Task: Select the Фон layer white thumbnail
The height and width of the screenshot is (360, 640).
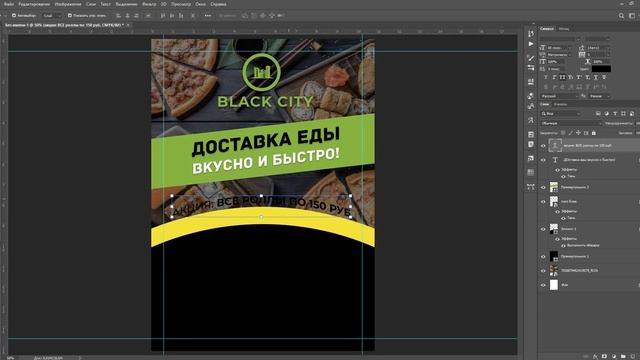Action: point(554,285)
